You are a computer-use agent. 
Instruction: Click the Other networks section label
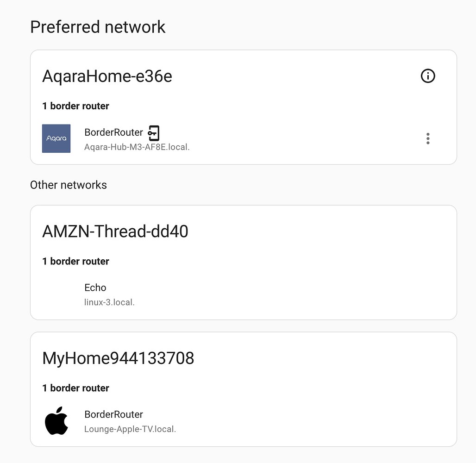(68, 185)
